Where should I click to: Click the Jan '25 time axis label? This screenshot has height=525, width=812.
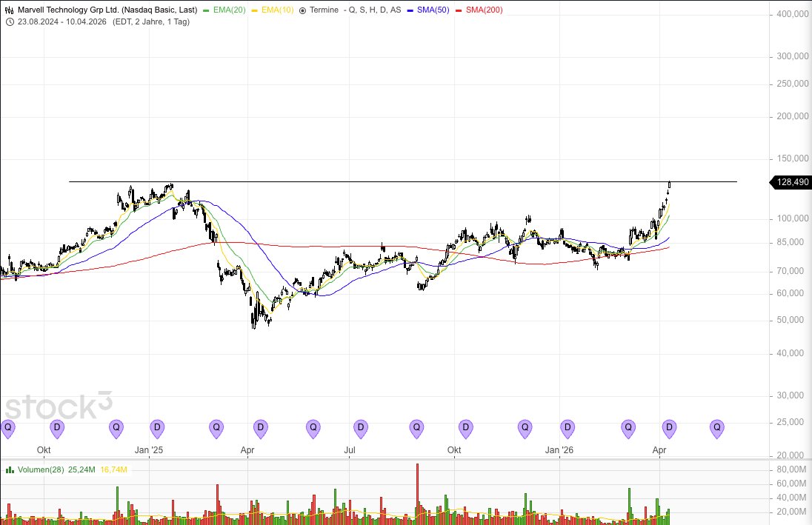pos(149,450)
